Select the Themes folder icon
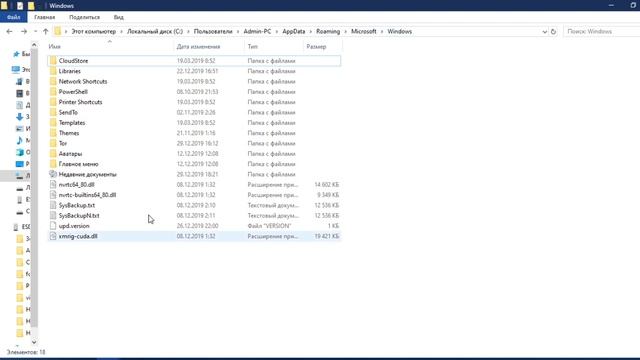 click(x=53, y=133)
